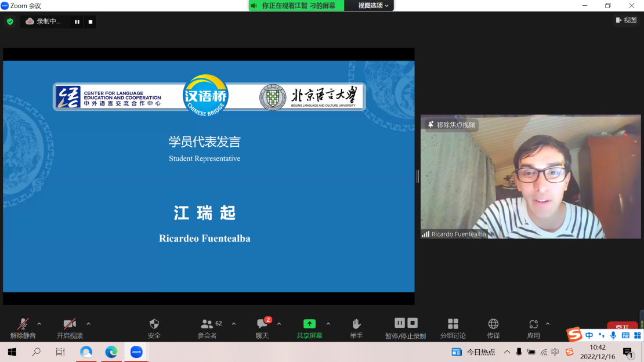Open the 视图选项 view options dropdown
Viewport: 644px width, 362px height.
(x=373, y=5)
